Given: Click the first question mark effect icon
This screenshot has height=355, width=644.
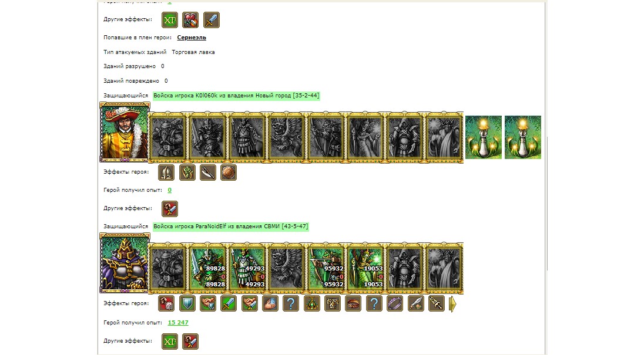Looking at the screenshot, I should click(x=291, y=304).
